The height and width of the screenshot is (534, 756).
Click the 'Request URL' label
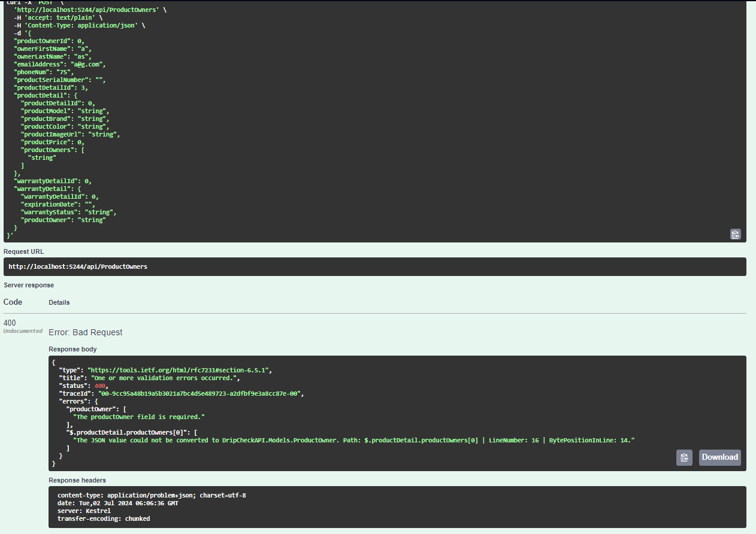click(23, 251)
